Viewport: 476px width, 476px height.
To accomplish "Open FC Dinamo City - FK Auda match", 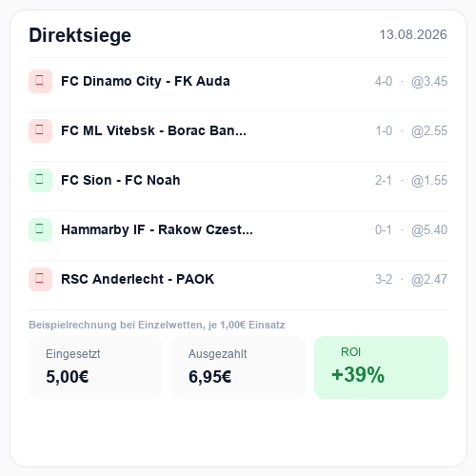I will point(238,81).
